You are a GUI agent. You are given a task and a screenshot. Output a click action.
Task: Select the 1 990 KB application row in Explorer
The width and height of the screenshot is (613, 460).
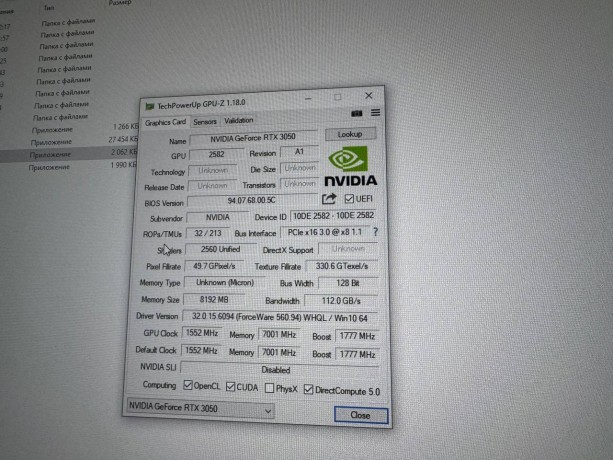coord(69,166)
